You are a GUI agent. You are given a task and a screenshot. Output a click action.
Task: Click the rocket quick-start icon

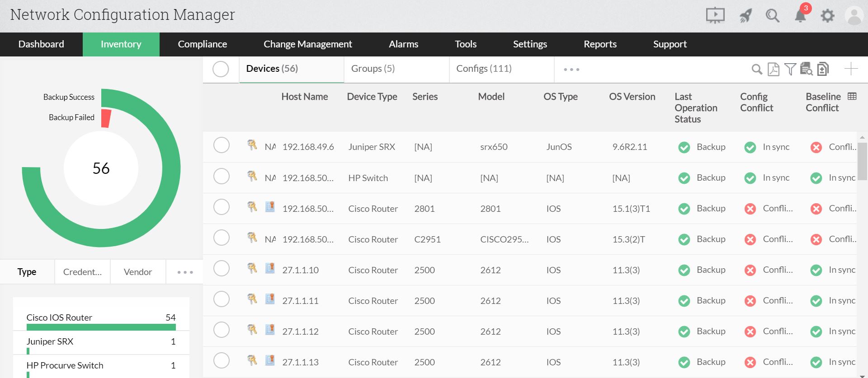tap(745, 16)
